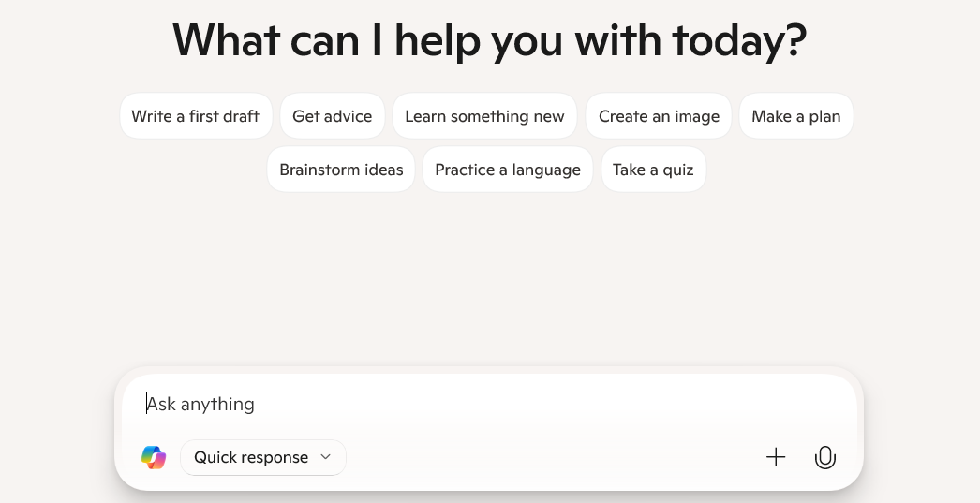
Task: Click the plus icon to add attachments
Action: 776,457
